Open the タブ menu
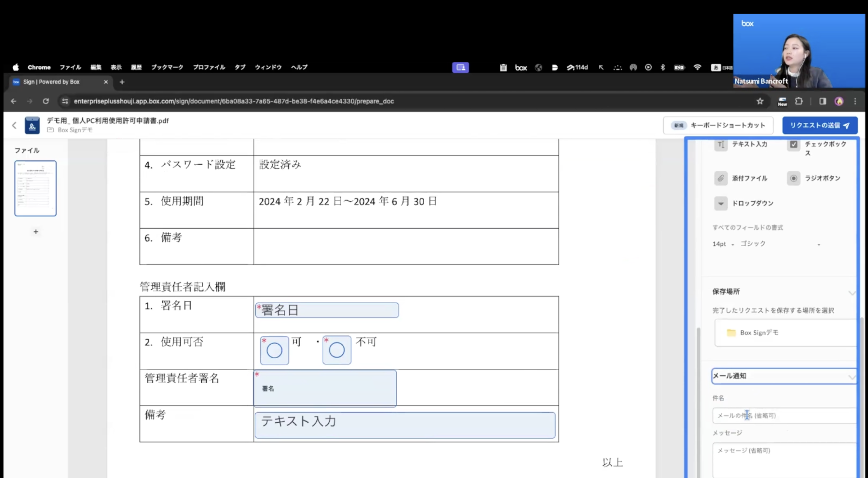 coord(240,67)
